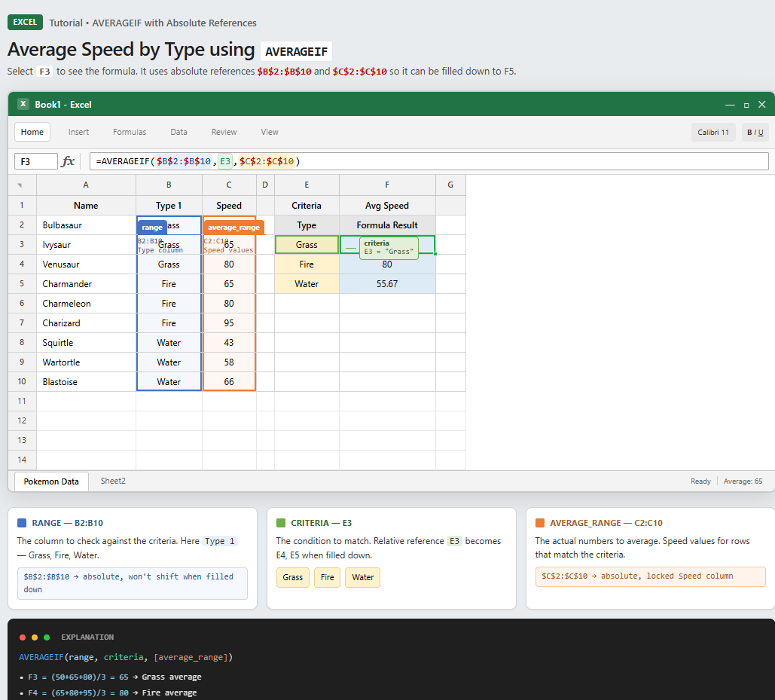Select column E header
775x700 pixels.
(307, 185)
